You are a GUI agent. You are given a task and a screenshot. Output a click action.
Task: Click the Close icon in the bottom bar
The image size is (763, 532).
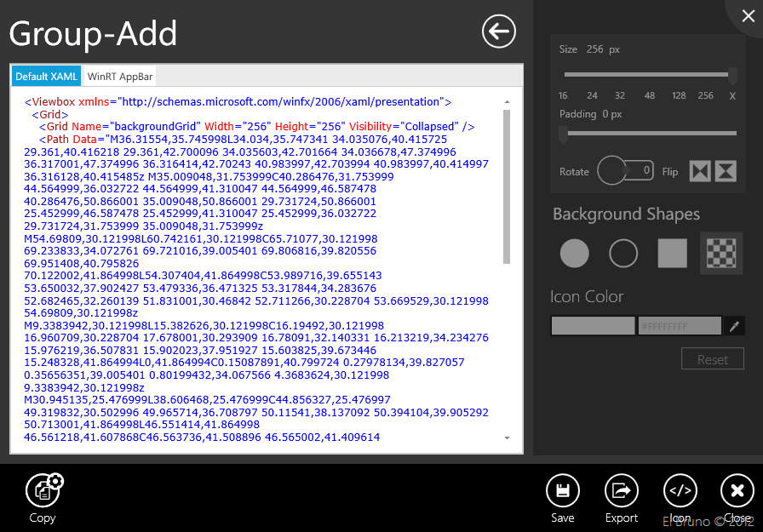(737, 490)
